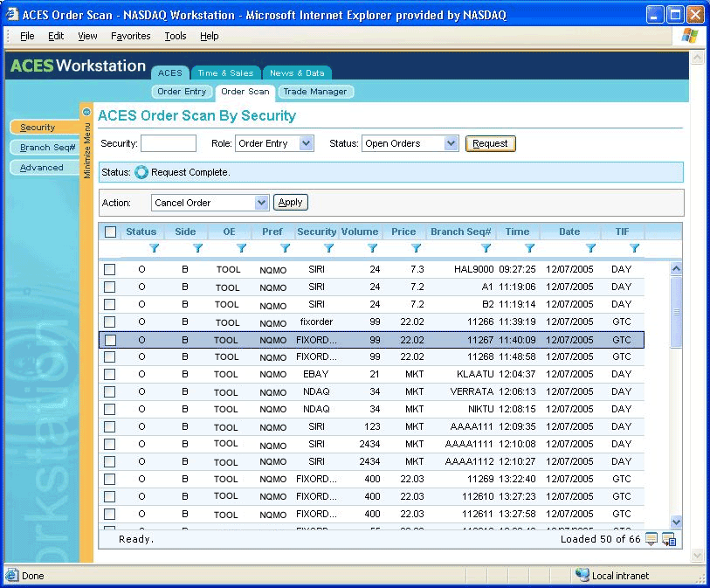
Task: Check the box for the B2 order row
Action: pyautogui.click(x=109, y=304)
